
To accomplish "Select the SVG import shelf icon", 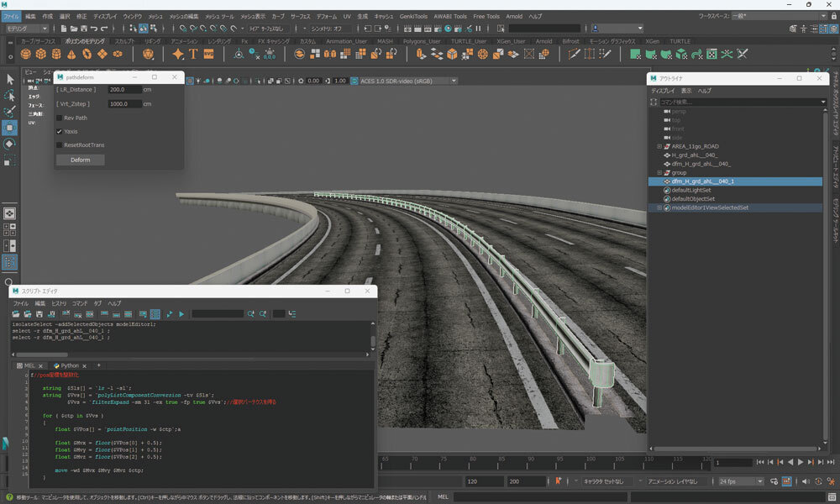I will tap(208, 54).
